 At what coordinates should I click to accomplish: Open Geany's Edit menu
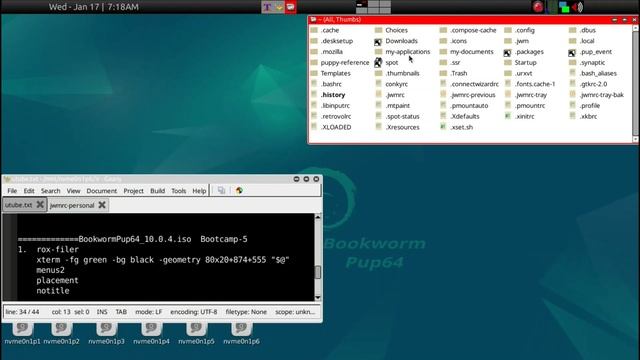pyautogui.click(x=29, y=191)
